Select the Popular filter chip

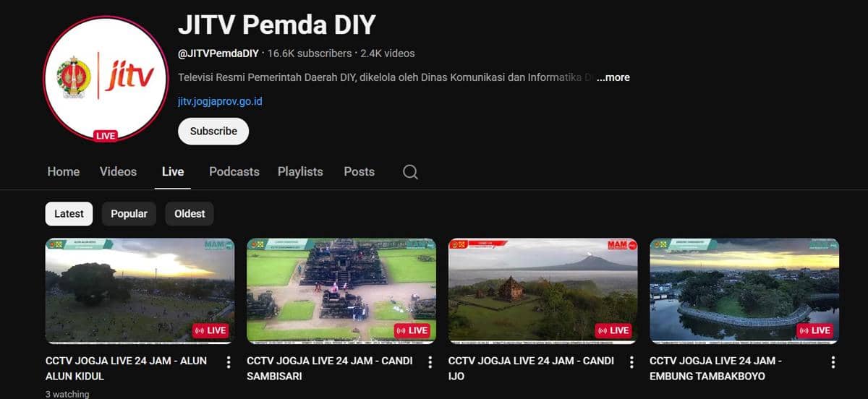pos(129,214)
